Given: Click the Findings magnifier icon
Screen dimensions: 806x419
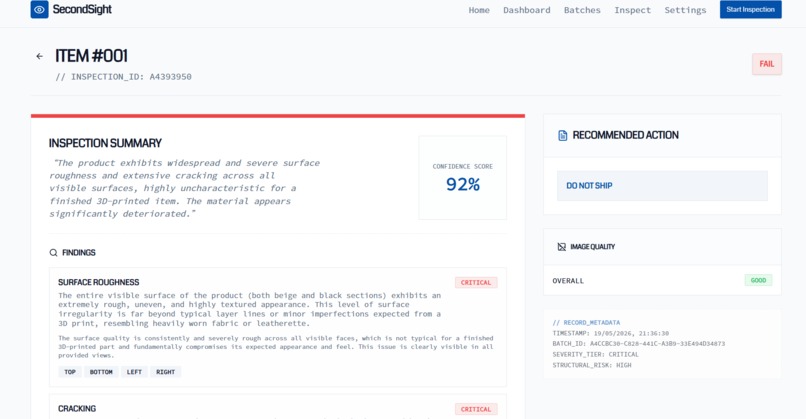Looking at the screenshot, I should 53,252.
